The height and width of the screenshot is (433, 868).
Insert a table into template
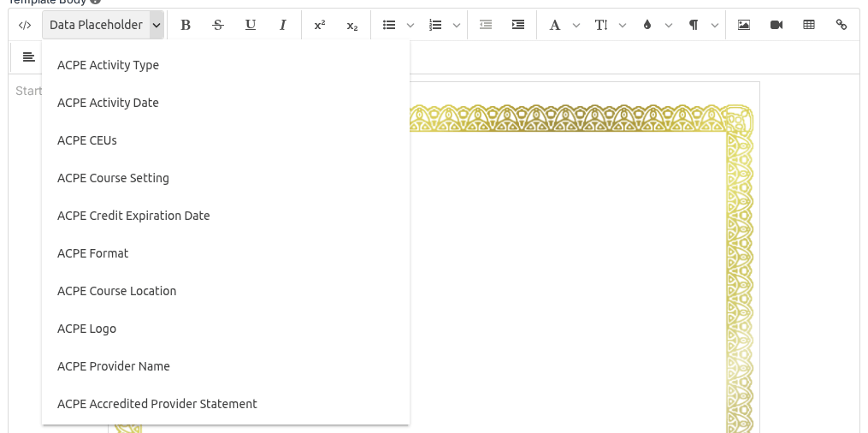(x=809, y=25)
